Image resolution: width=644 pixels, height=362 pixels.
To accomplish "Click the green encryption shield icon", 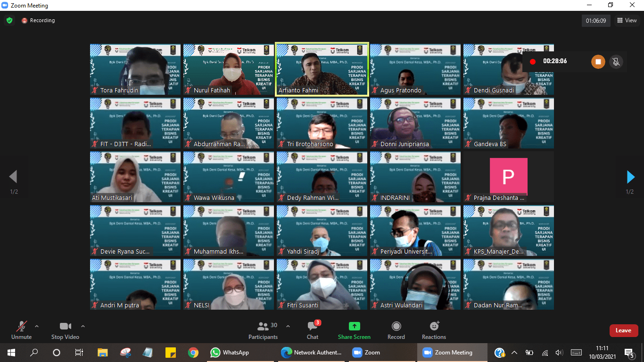I will tap(9, 20).
